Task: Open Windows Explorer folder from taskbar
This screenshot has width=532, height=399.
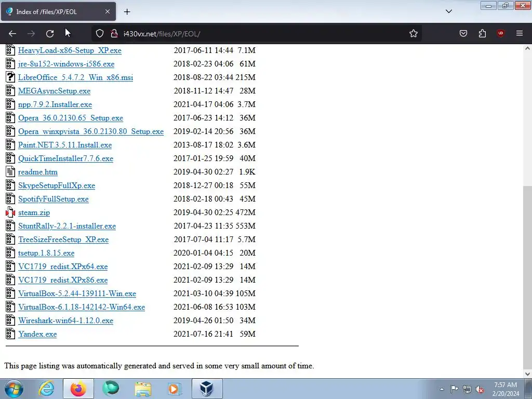Action: [143, 389]
